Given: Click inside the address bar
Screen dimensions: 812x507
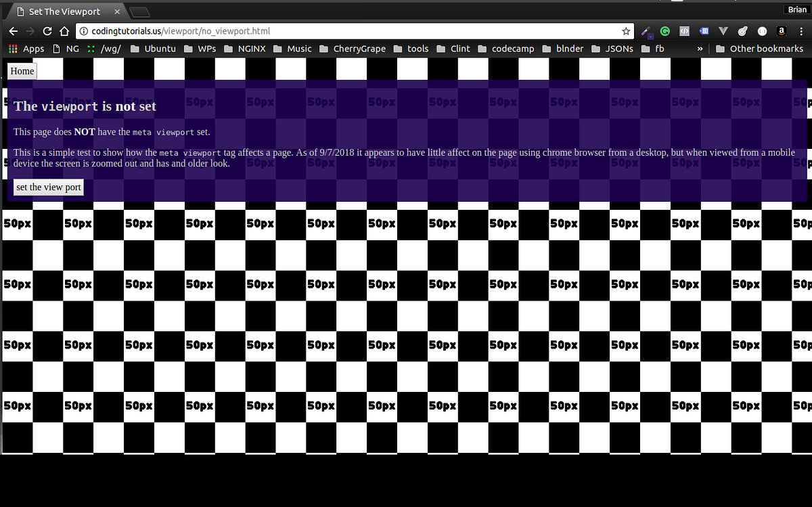Looking at the screenshot, I should click(271, 30).
